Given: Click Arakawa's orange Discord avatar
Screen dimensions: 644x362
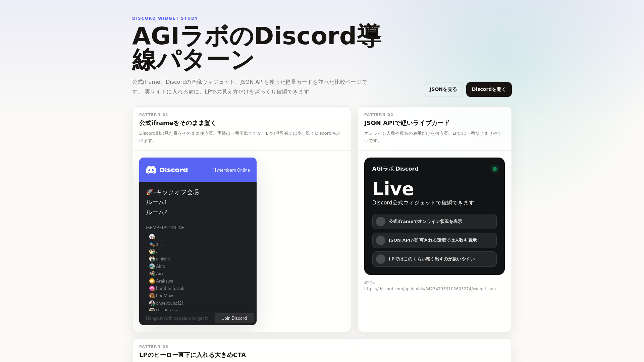Looking at the screenshot, I should [152, 281].
